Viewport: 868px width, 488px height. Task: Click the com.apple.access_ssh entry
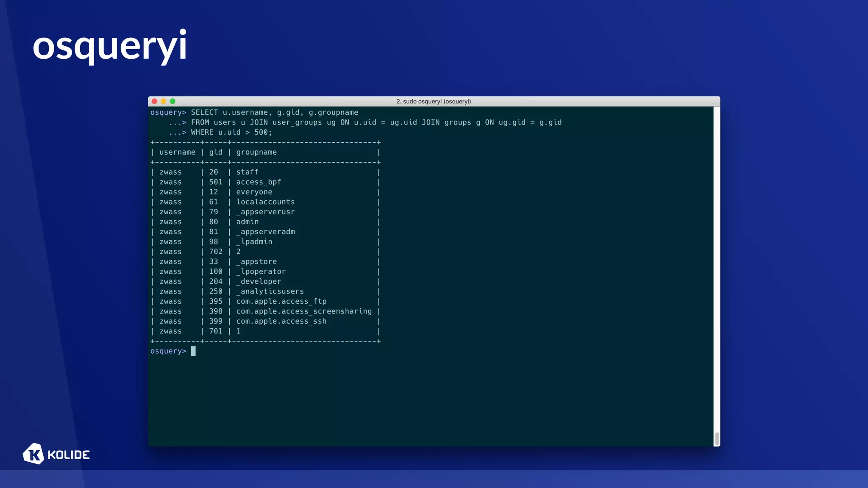pos(281,321)
